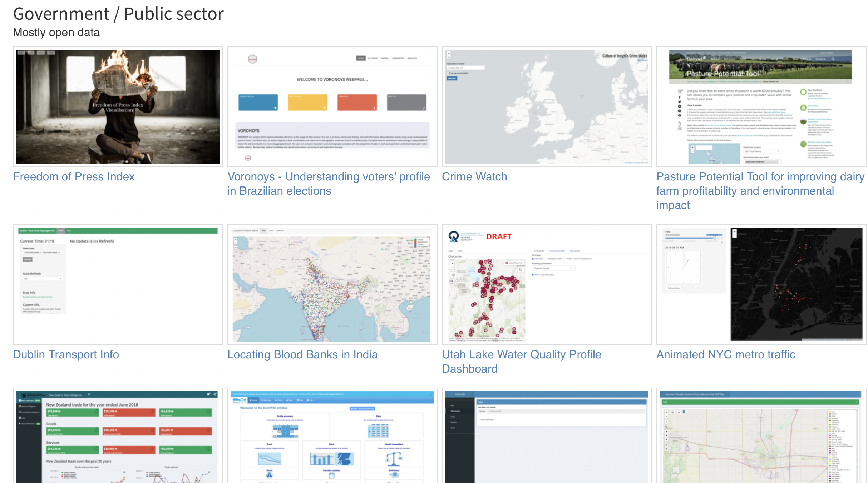Open the Freedom of Press Index link
Image resolution: width=868 pixels, height=483 pixels.
click(74, 176)
